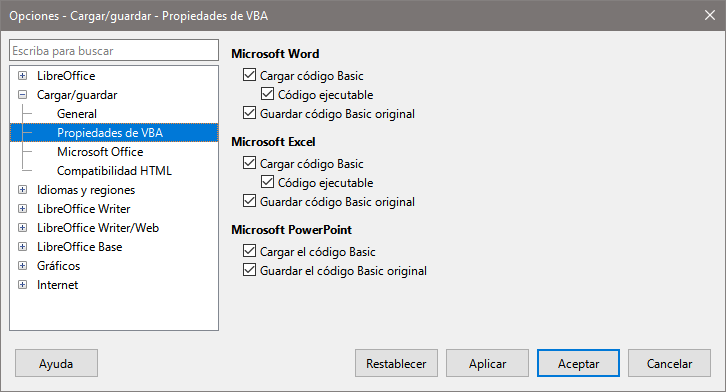Open the Microsoft Office options page
The image size is (726, 392).
pos(100,152)
